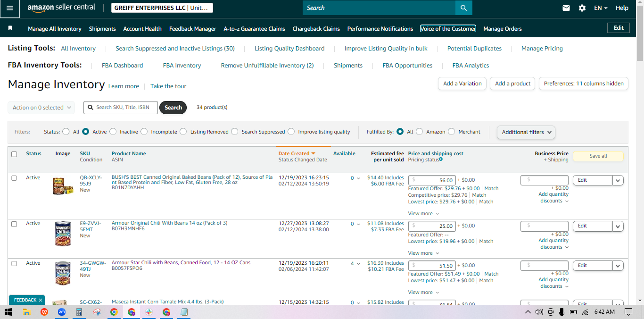Open the mail messages icon
The height and width of the screenshot is (319, 644).
tap(566, 8)
